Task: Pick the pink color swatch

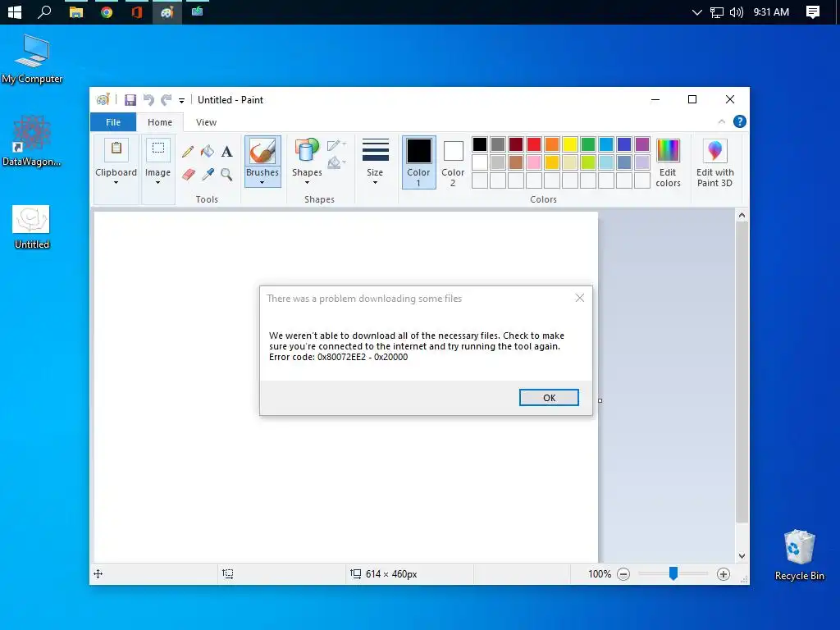Action: point(534,162)
